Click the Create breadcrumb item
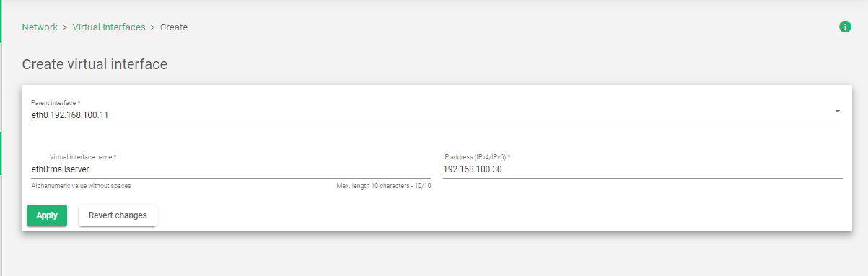This screenshot has width=868, height=276. (x=174, y=27)
